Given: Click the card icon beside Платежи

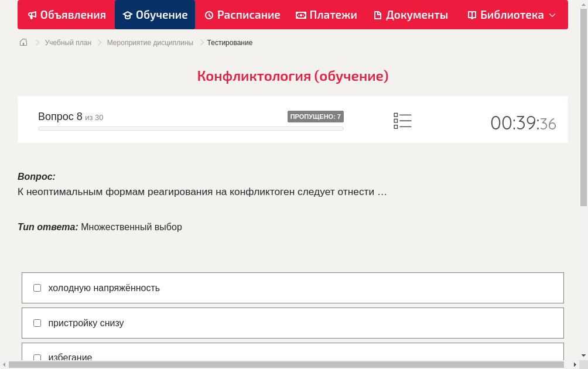Looking at the screenshot, I should point(300,15).
